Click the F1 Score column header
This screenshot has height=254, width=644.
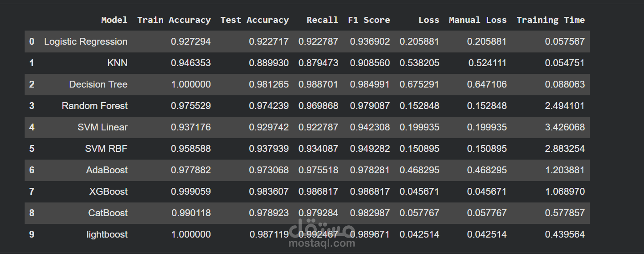(x=369, y=20)
